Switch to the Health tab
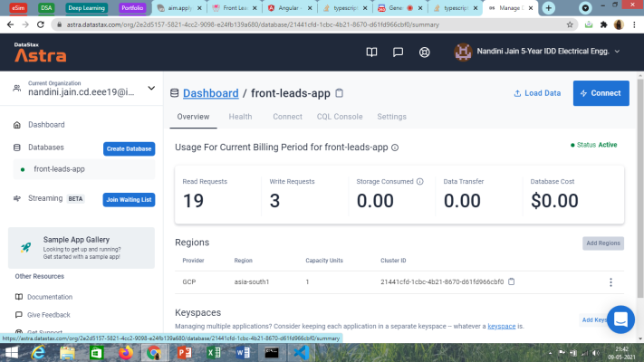 (x=240, y=117)
